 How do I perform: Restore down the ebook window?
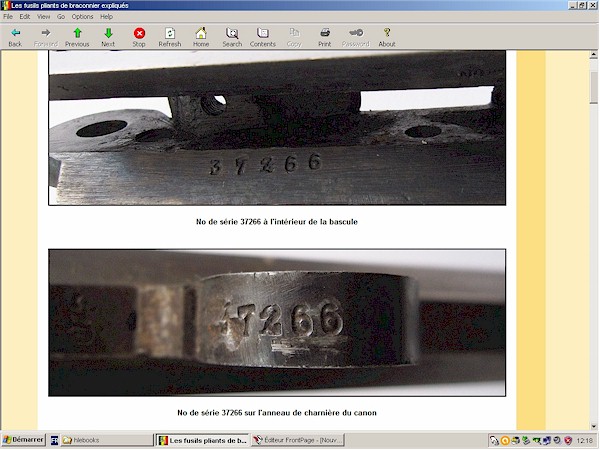coord(582,5)
